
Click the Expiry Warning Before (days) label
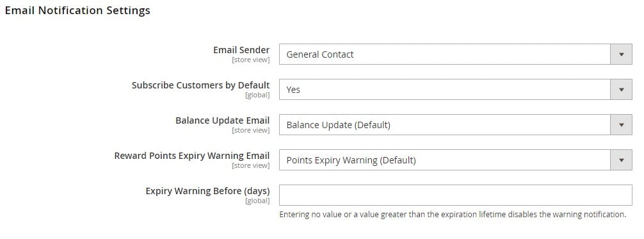[208, 192]
